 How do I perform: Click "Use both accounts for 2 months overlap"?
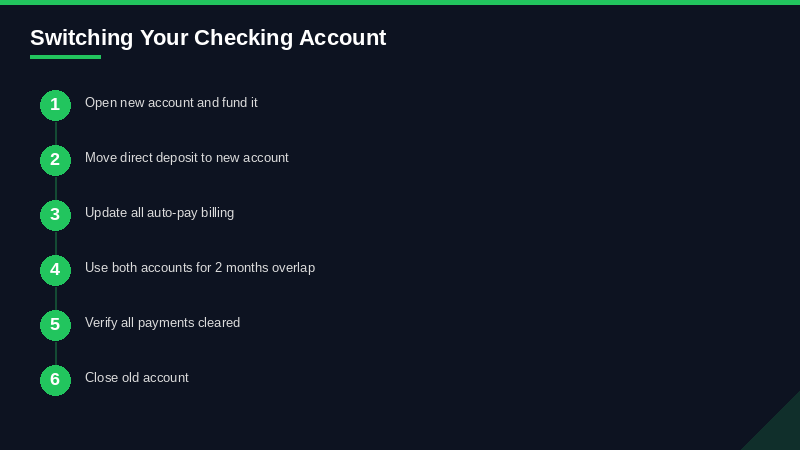(200, 267)
